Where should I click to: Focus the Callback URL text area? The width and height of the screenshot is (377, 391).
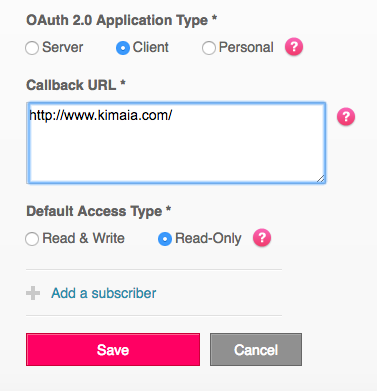coord(176,143)
